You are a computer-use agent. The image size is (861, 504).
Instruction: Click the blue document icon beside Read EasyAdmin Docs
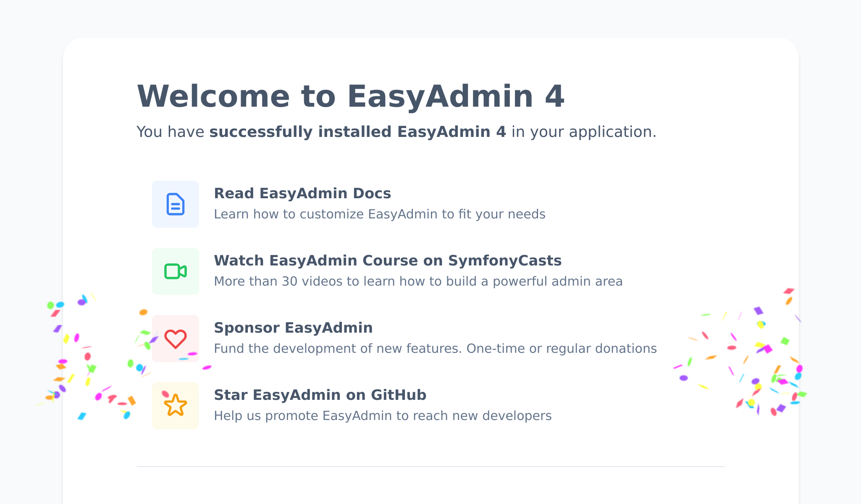click(175, 204)
